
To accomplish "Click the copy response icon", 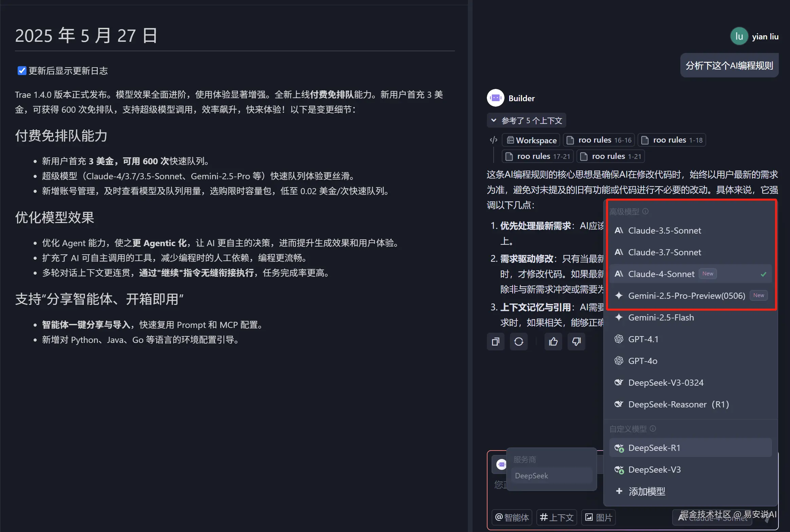I will 495,342.
